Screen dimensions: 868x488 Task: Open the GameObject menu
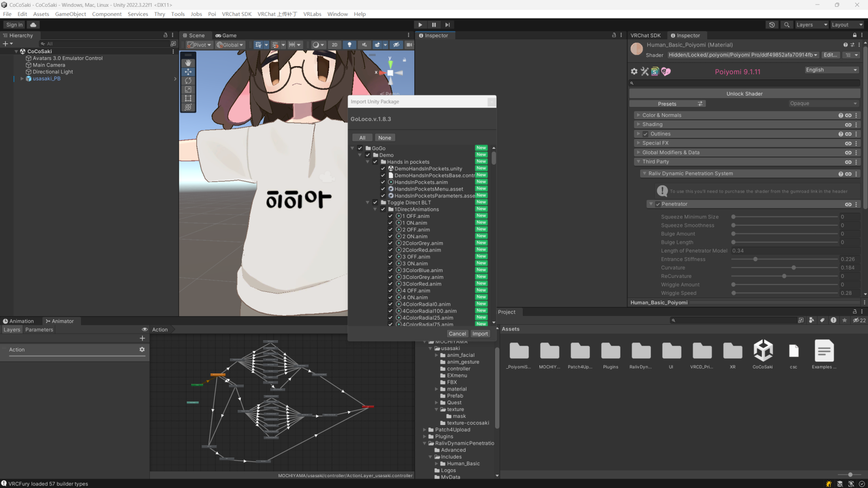(71, 14)
